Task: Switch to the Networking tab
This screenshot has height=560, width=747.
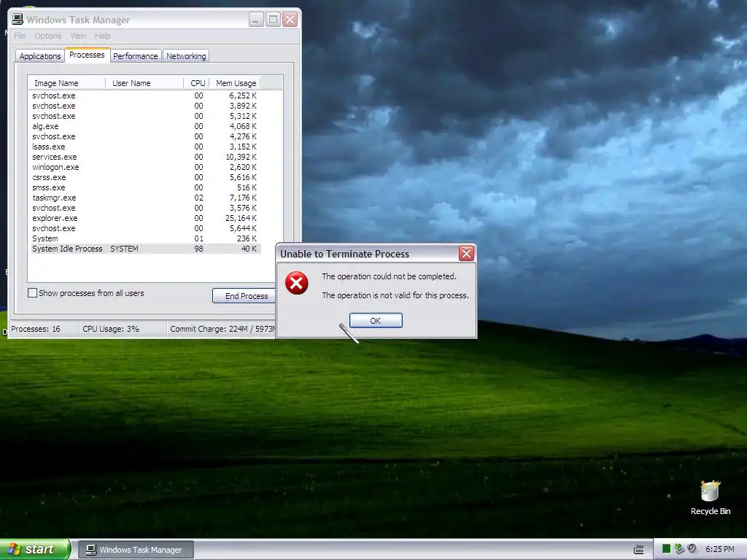Action: click(186, 56)
